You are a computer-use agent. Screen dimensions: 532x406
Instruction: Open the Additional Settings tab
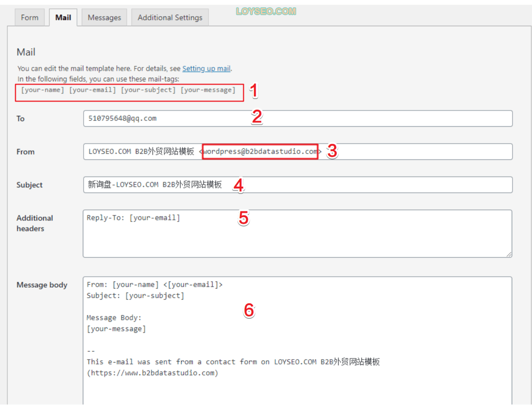coord(170,17)
